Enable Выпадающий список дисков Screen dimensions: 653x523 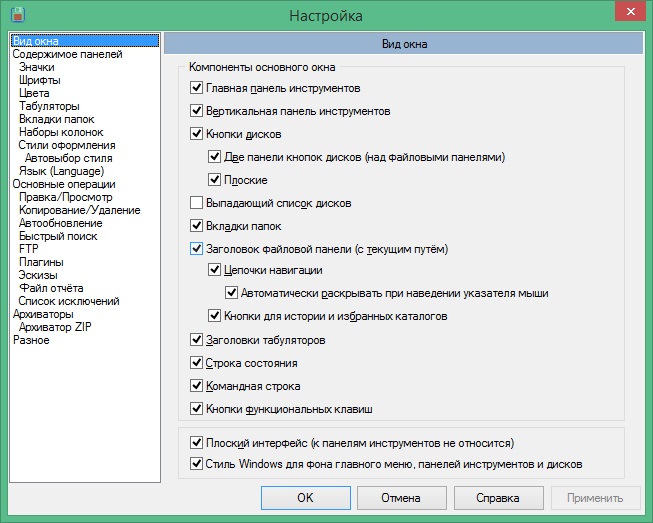coord(196,203)
